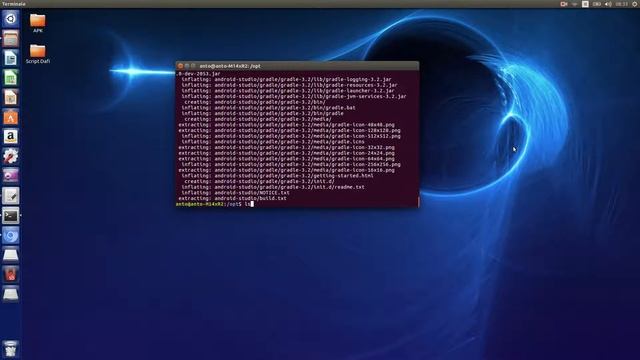Open the battery indicator in top panel
The height and width of the screenshot is (360, 640).
point(596,4)
